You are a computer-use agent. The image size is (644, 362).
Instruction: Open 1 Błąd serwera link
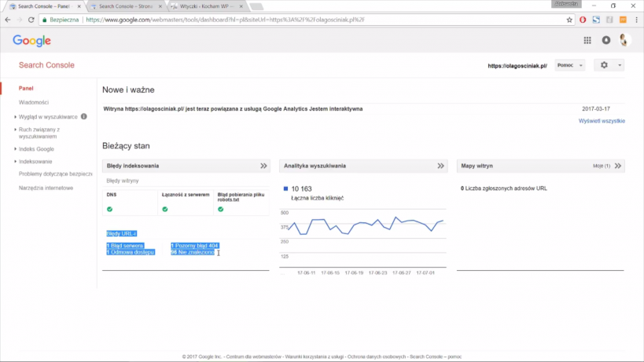[x=125, y=246]
